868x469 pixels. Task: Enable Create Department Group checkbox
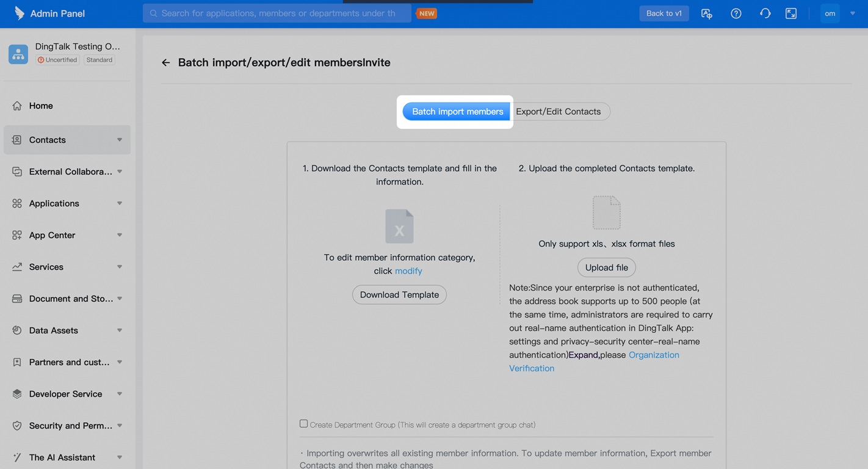coord(303,424)
